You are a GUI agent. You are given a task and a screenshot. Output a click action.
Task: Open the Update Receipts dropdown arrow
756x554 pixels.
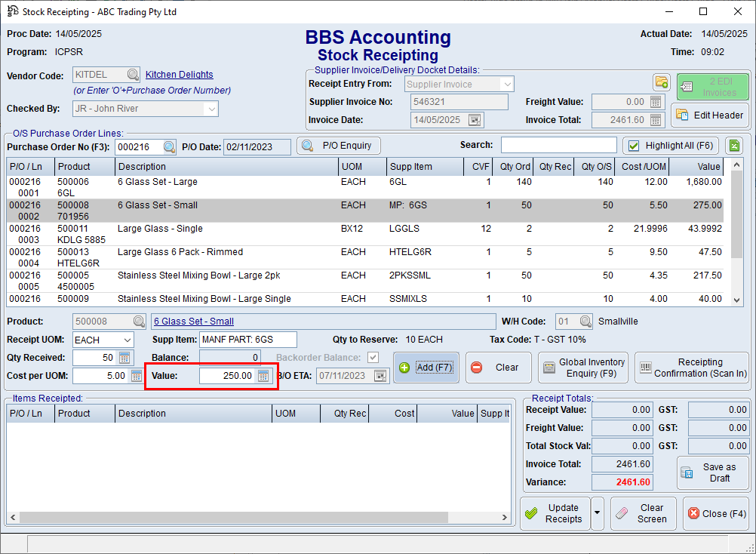pyautogui.click(x=598, y=513)
